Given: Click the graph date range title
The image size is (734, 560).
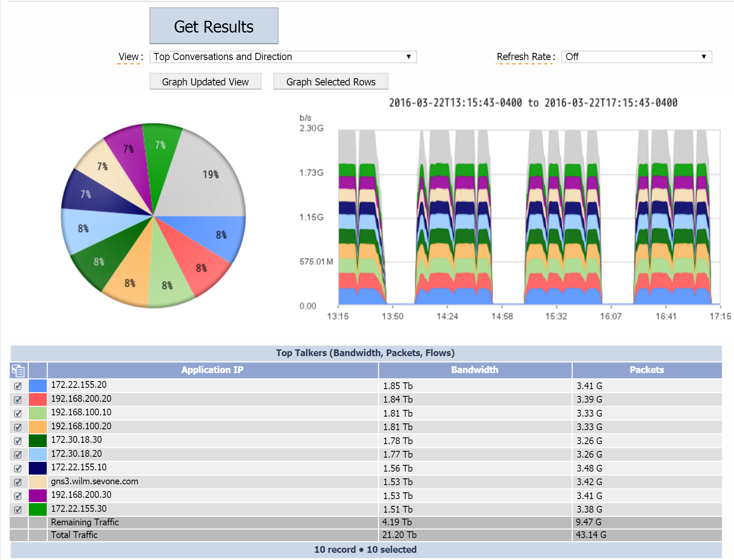Looking at the screenshot, I should coord(533,103).
